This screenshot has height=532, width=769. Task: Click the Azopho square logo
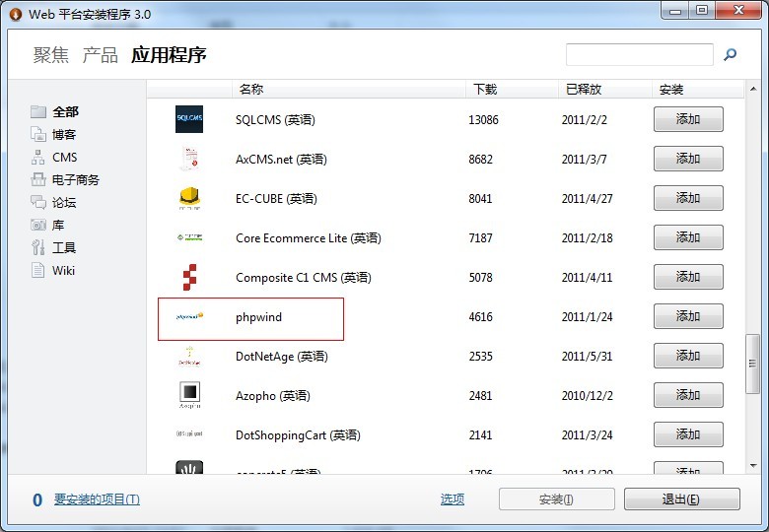click(x=189, y=395)
